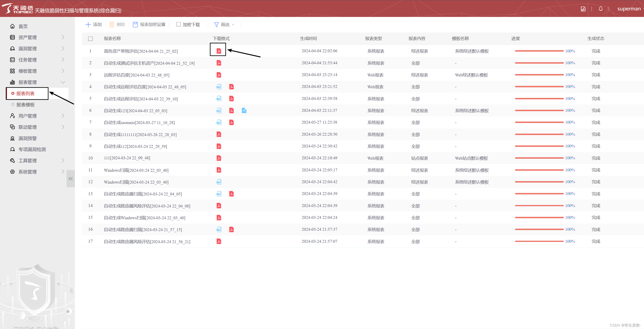Open the 筛选 filter dropdown
644x329 pixels.
[x=224, y=24]
